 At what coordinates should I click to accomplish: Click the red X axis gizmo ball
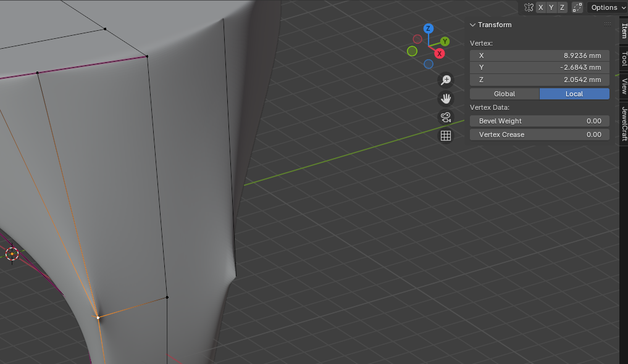pos(440,54)
